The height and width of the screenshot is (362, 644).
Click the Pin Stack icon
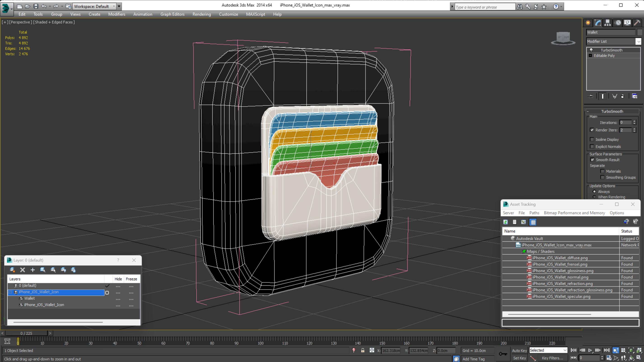[x=591, y=96]
